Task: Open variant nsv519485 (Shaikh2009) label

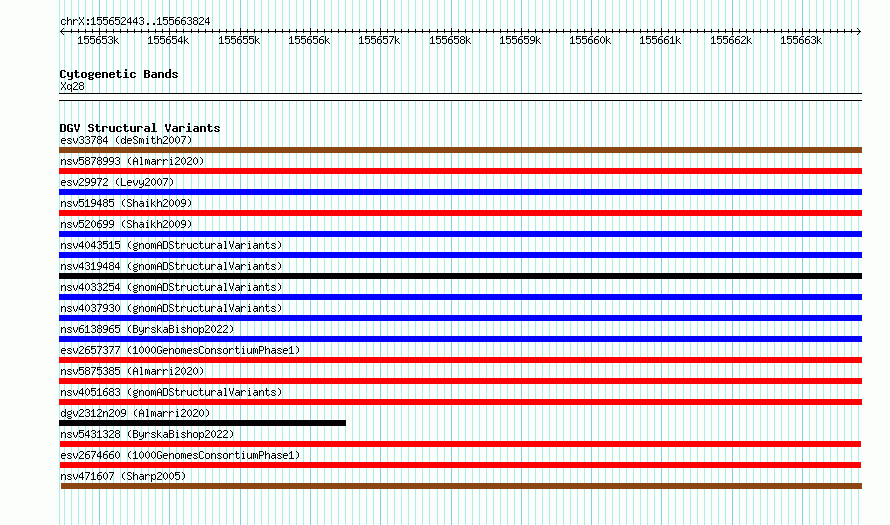Action: tap(126, 203)
